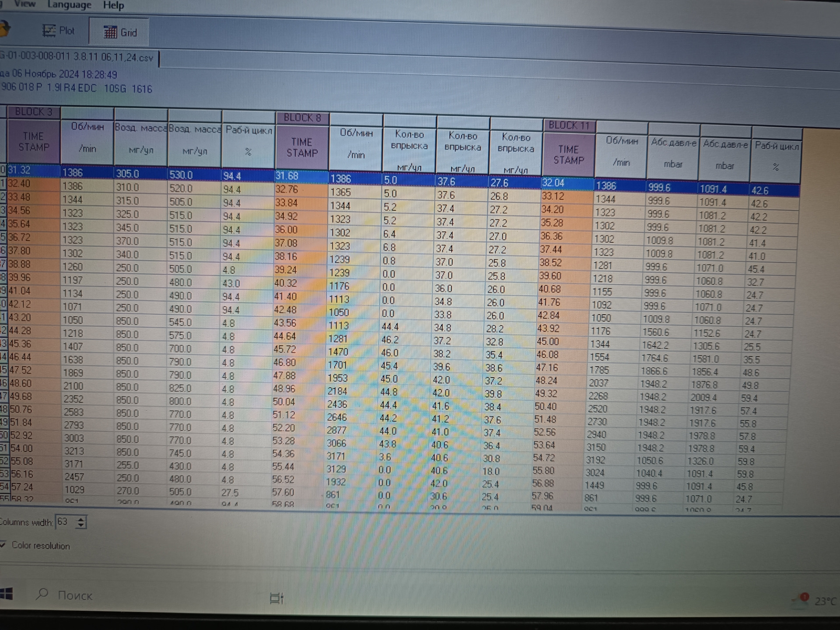
Task: Click the Grid table icon
Action: point(110,32)
